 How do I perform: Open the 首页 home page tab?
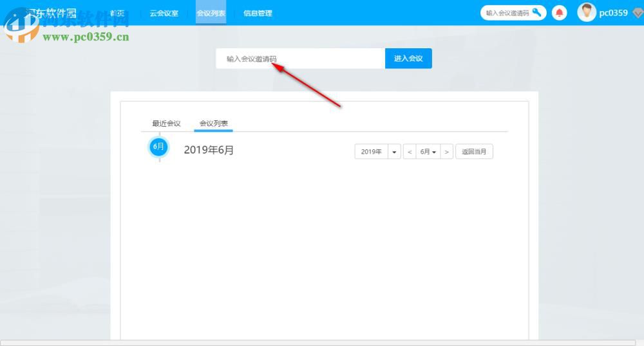coord(117,13)
